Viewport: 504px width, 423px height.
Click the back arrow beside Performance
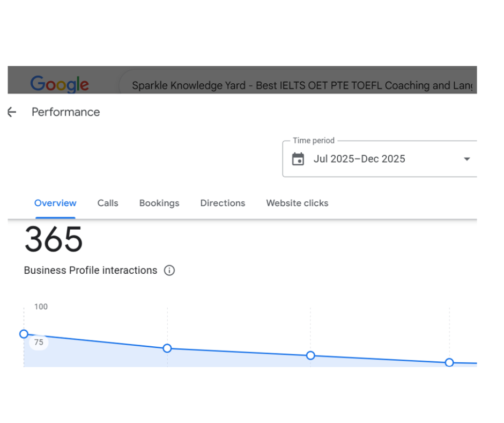12,112
